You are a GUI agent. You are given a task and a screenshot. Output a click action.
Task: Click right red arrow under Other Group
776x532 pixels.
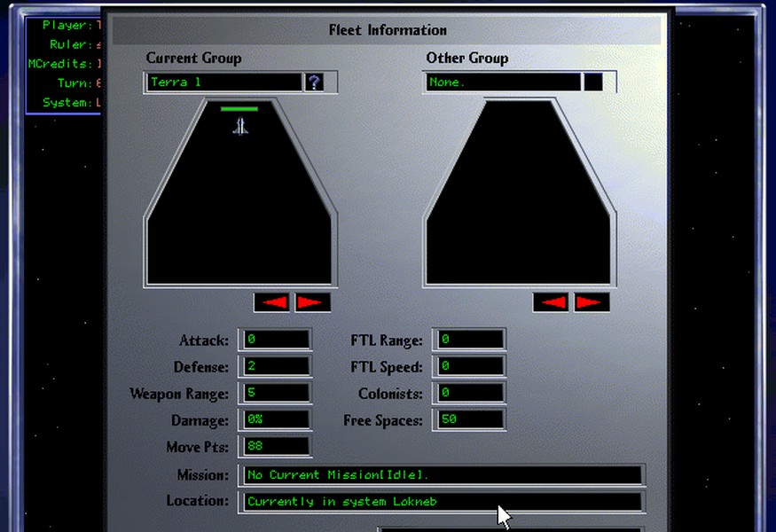(592, 302)
